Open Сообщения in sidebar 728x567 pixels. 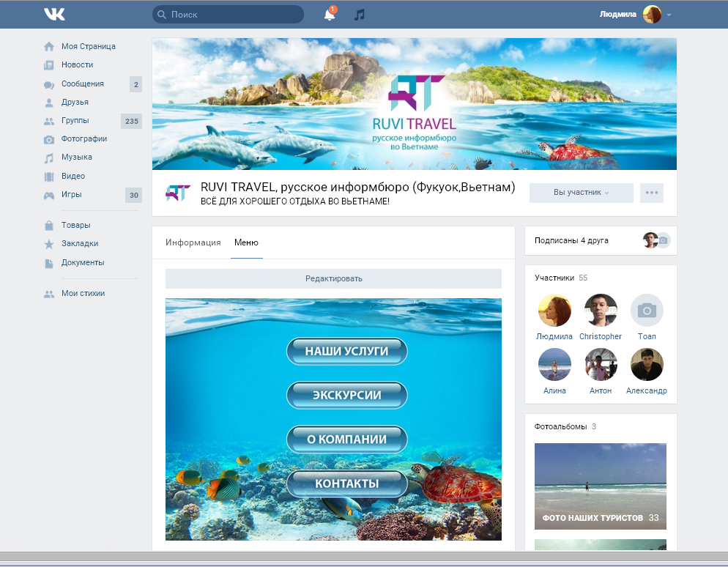coord(83,84)
